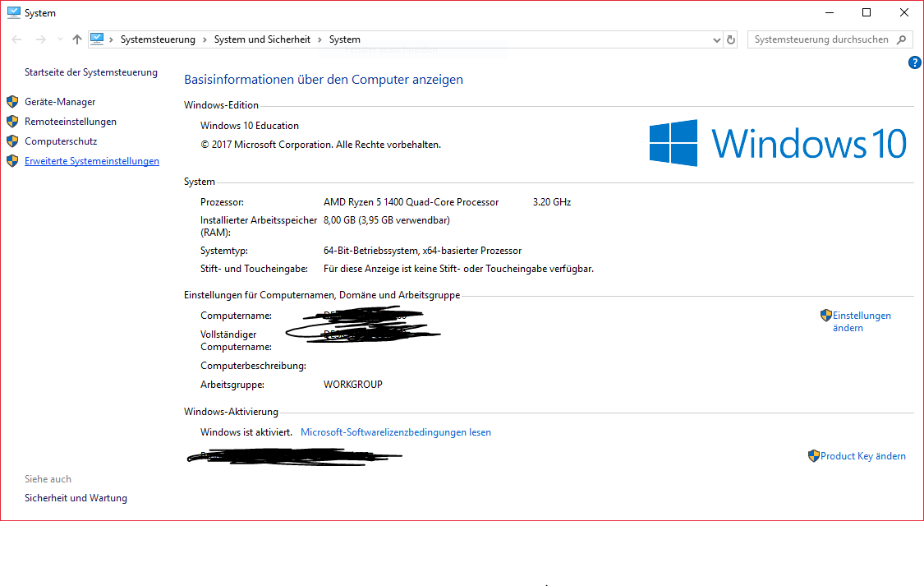The height and width of the screenshot is (586, 924).
Task: Click the Windows ist aktiviert text
Action: (246, 432)
